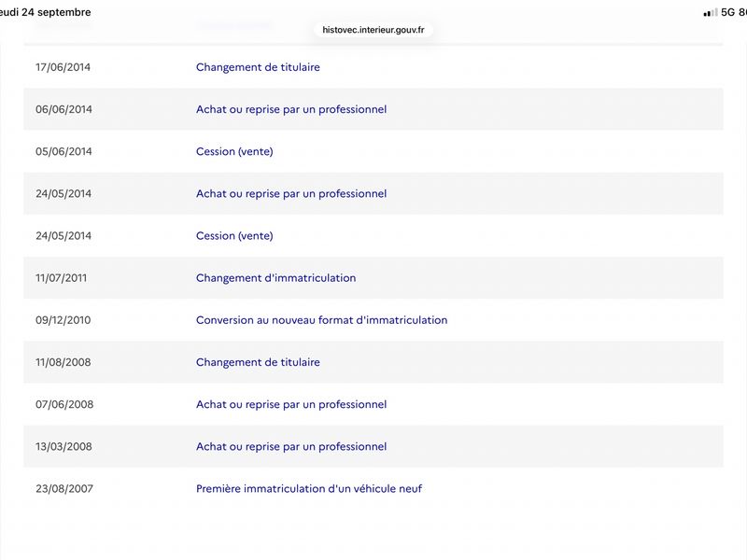747x560 pixels.
Task: Click the 07/06/2008 Achat ou reprise entry
Action: [x=291, y=404]
